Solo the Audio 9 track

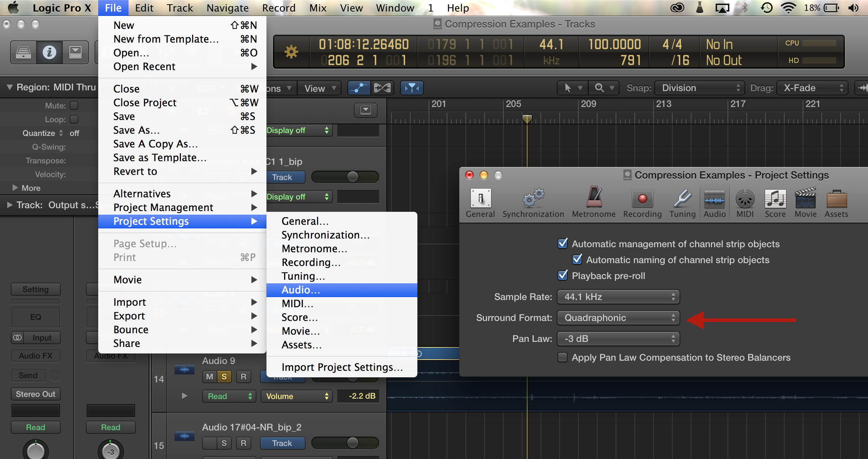[x=224, y=377]
